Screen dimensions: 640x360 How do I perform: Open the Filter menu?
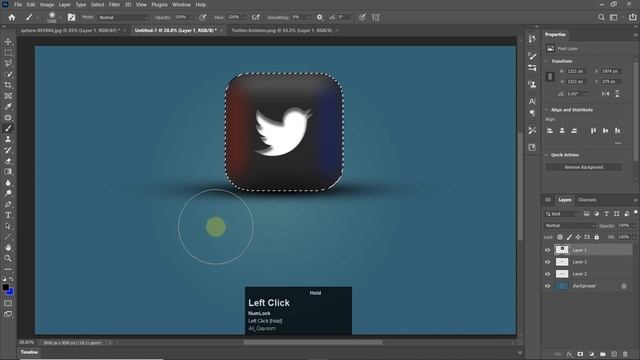[x=114, y=4]
